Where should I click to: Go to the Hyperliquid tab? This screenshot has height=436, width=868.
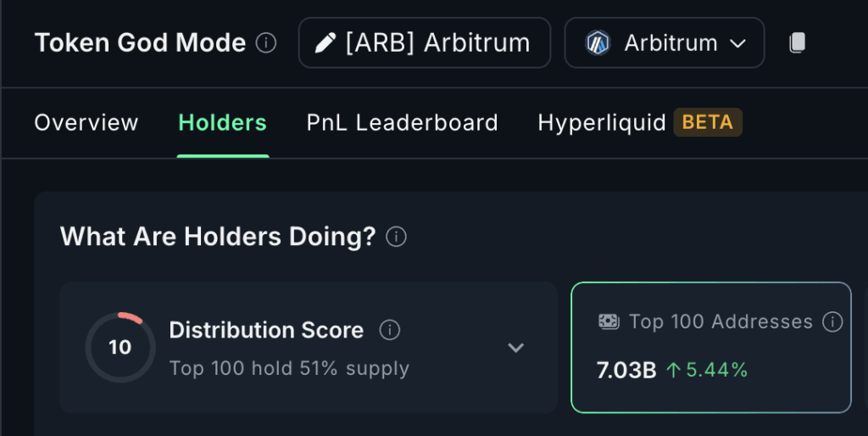tap(602, 122)
